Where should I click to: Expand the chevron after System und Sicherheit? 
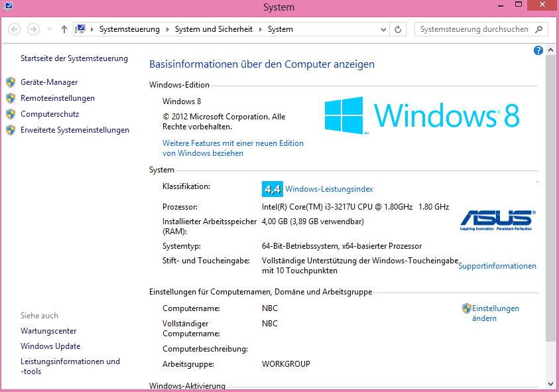click(x=261, y=29)
